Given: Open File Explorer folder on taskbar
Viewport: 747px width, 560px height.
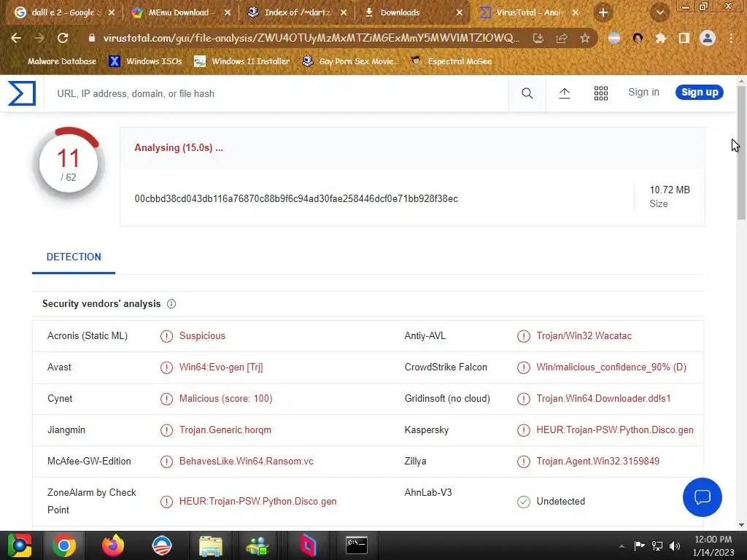Looking at the screenshot, I should pyautogui.click(x=211, y=545).
